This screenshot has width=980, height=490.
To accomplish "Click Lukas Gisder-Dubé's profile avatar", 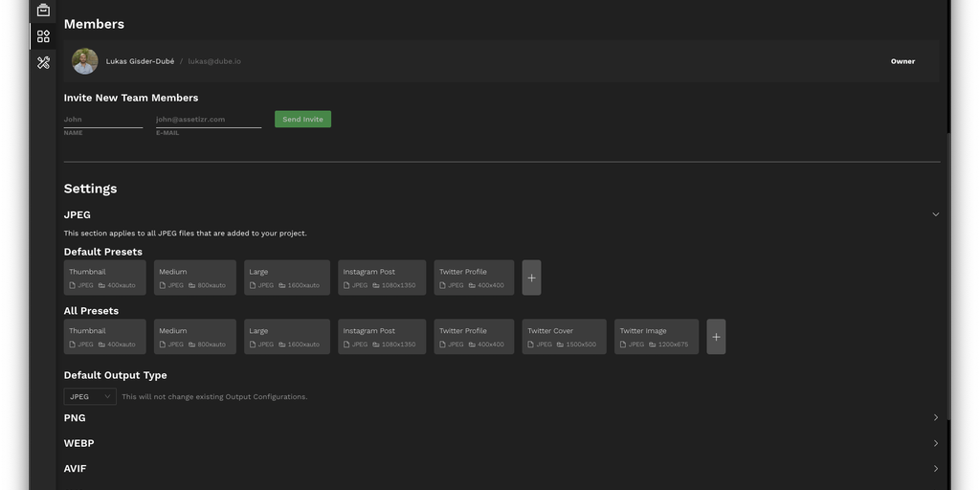I will [x=85, y=61].
